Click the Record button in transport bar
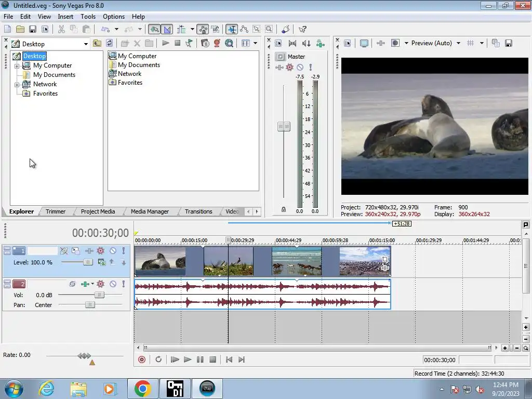The height and width of the screenshot is (399, 532). coord(142,360)
